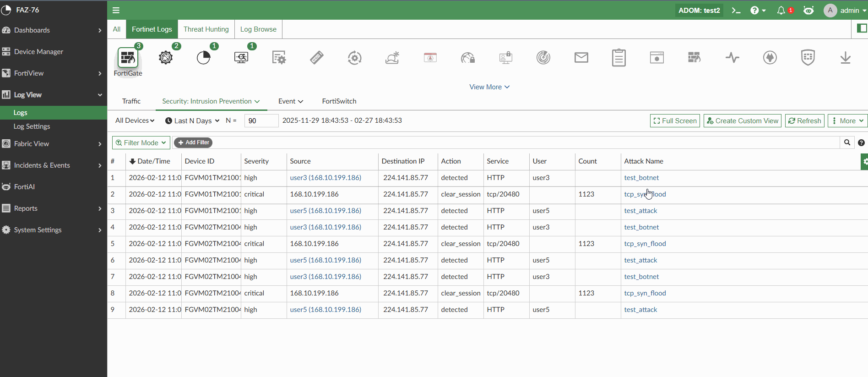Open the CLI console icon in header
The image size is (868, 377).
point(736,10)
